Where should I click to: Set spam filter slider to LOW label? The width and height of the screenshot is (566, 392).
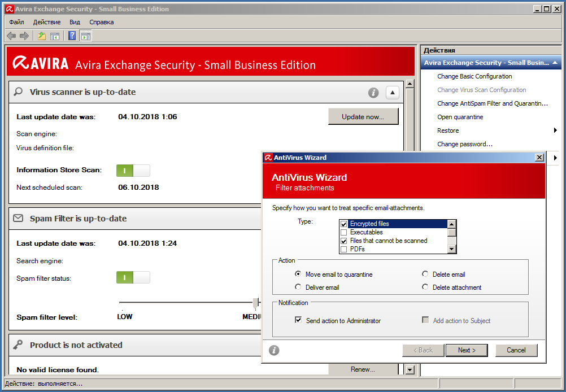pos(124,316)
